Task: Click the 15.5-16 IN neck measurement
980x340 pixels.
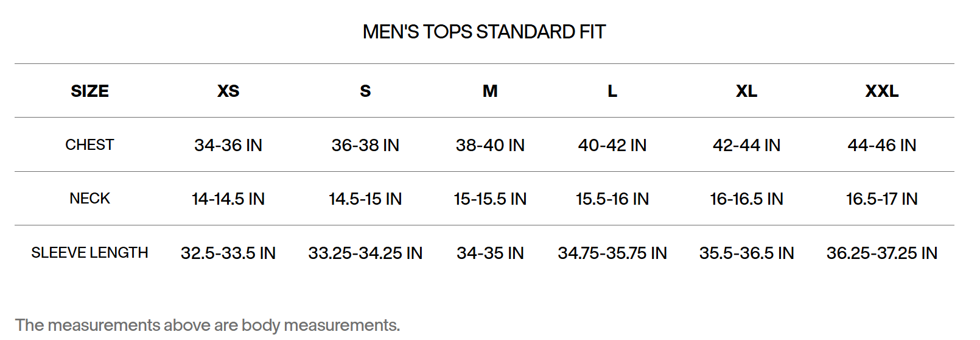Action: coord(612,199)
